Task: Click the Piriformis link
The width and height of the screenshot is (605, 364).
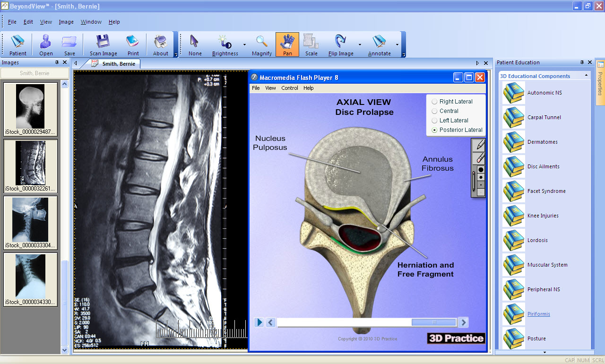Action: pos(539,314)
